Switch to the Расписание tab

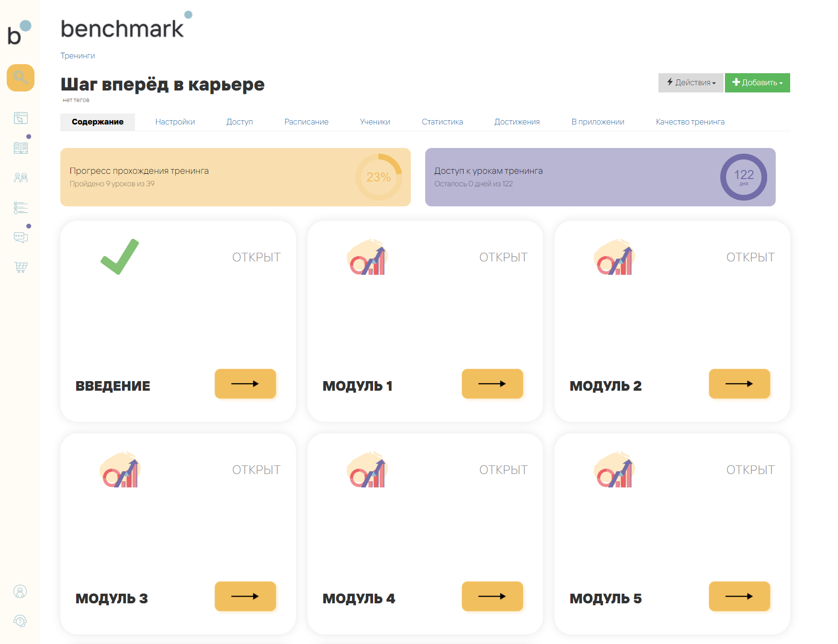(x=306, y=122)
